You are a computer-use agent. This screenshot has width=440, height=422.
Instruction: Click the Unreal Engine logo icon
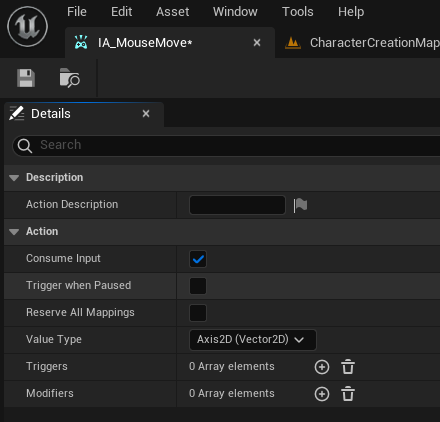coord(28,27)
